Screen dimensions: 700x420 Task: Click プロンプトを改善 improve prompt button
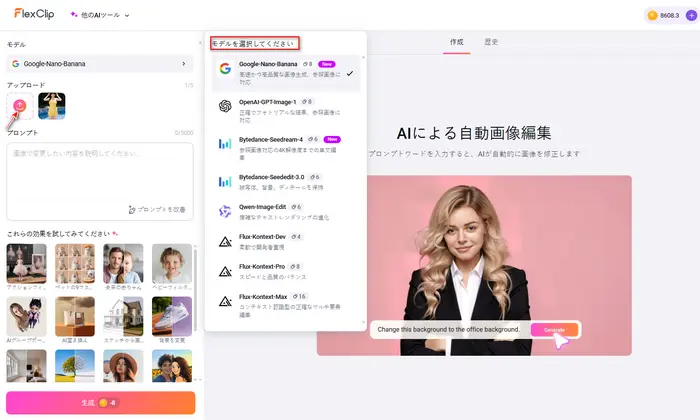157,209
